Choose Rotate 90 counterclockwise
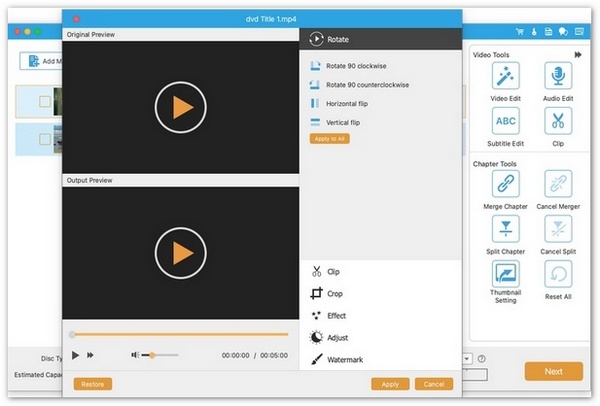The image size is (600, 406). (359, 85)
